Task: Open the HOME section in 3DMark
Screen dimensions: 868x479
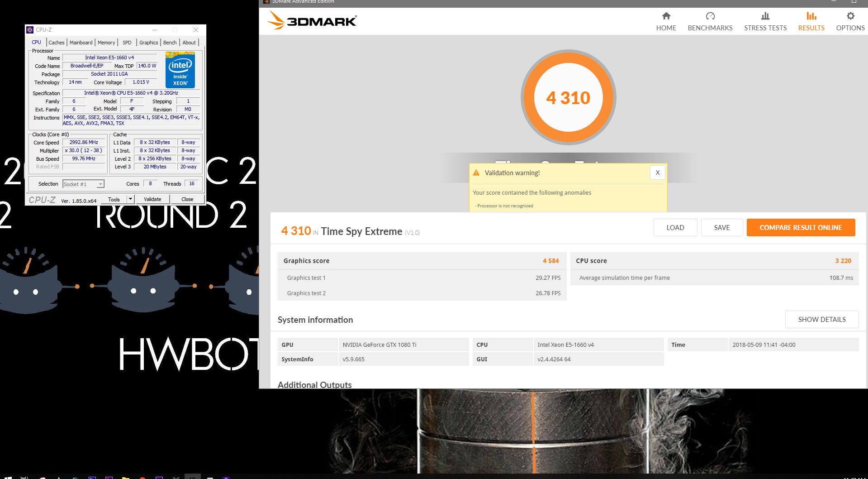Action: pos(666,21)
